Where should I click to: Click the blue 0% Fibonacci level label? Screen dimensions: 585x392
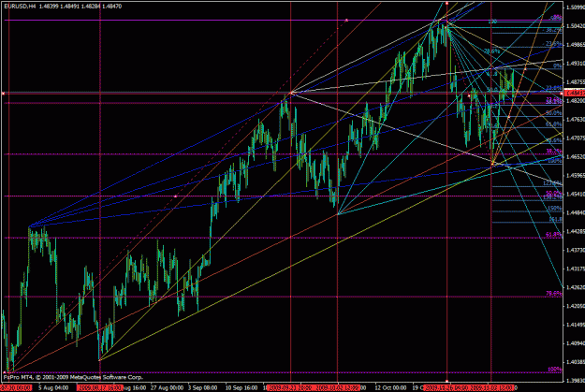558,65
